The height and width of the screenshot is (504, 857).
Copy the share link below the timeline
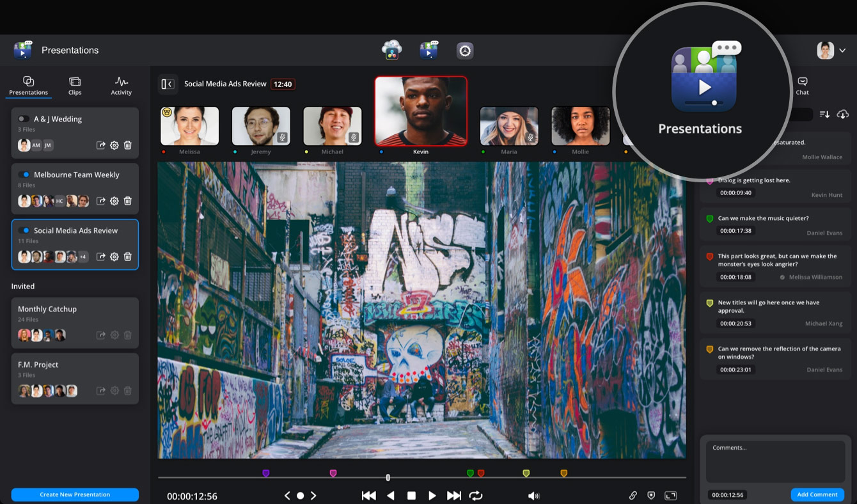coord(633,494)
